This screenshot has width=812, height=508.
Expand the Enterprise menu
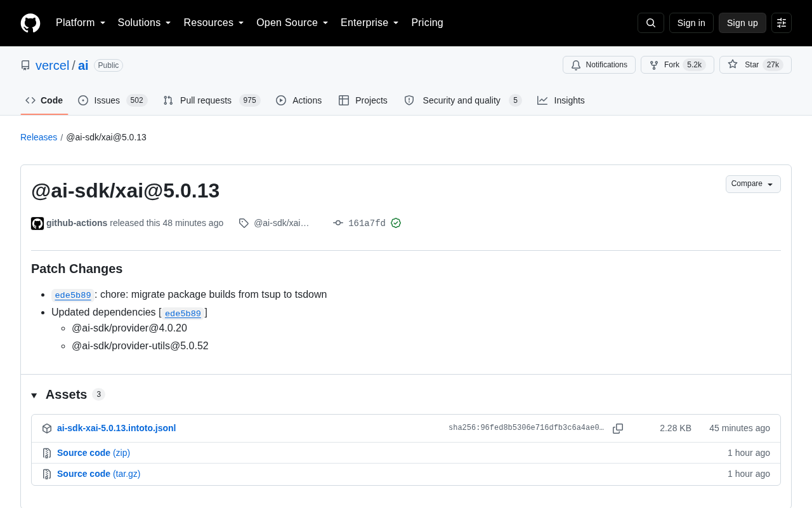[x=370, y=23]
